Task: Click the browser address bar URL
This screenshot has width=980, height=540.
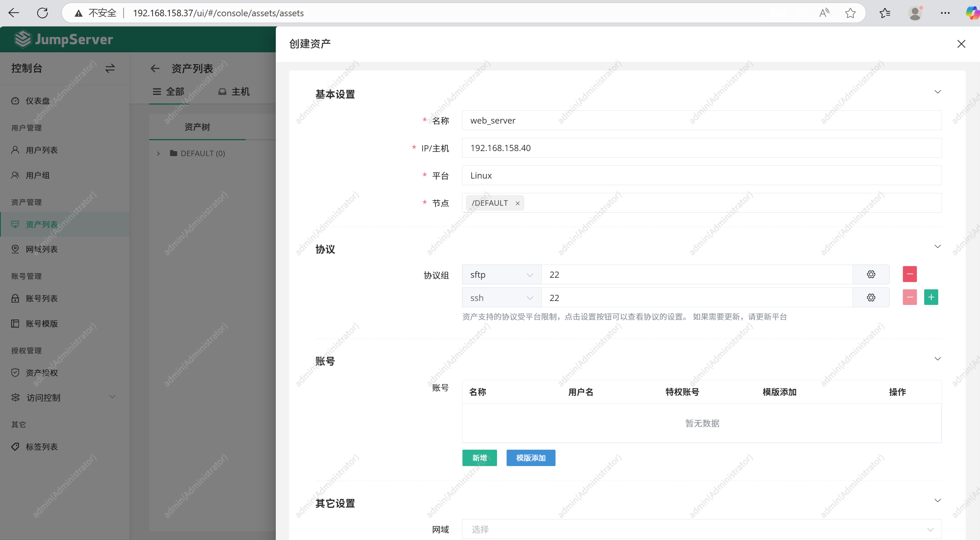Action: coord(218,13)
